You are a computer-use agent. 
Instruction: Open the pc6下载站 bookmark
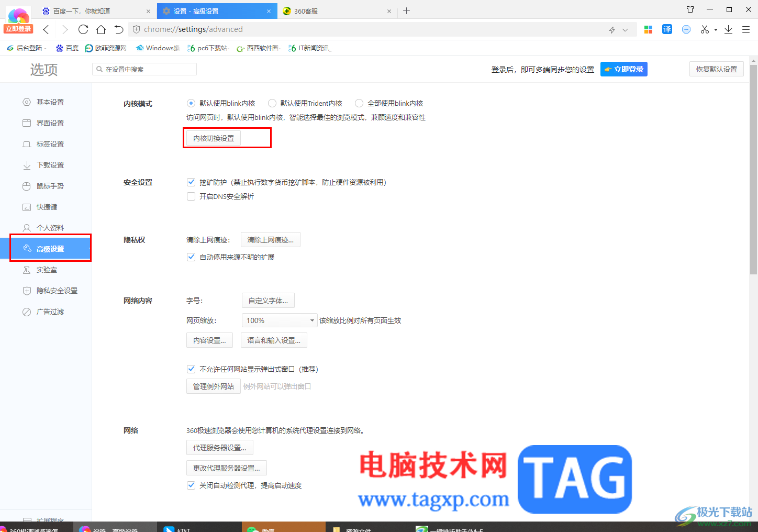pos(207,48)
